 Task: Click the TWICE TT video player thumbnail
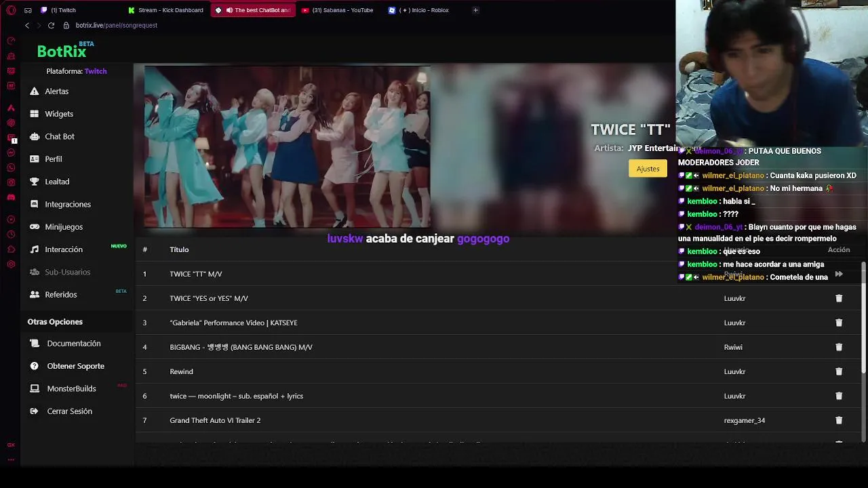[x=287, y=146]
